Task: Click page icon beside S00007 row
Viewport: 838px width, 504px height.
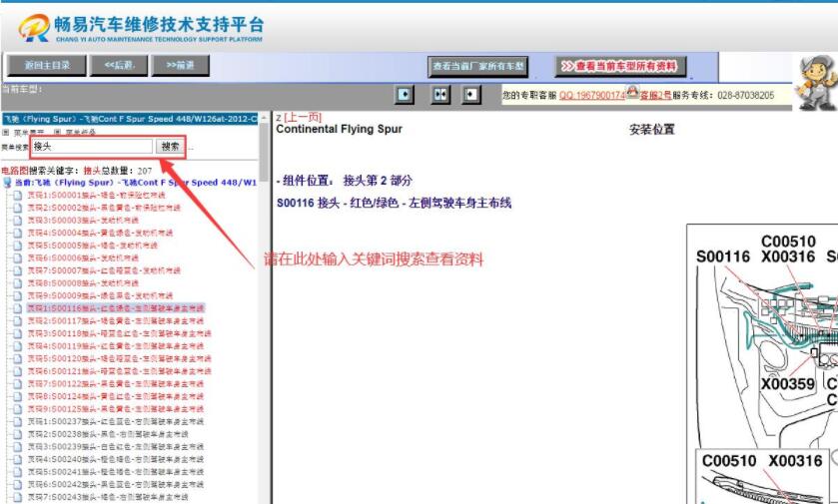Action: point(18,270)
